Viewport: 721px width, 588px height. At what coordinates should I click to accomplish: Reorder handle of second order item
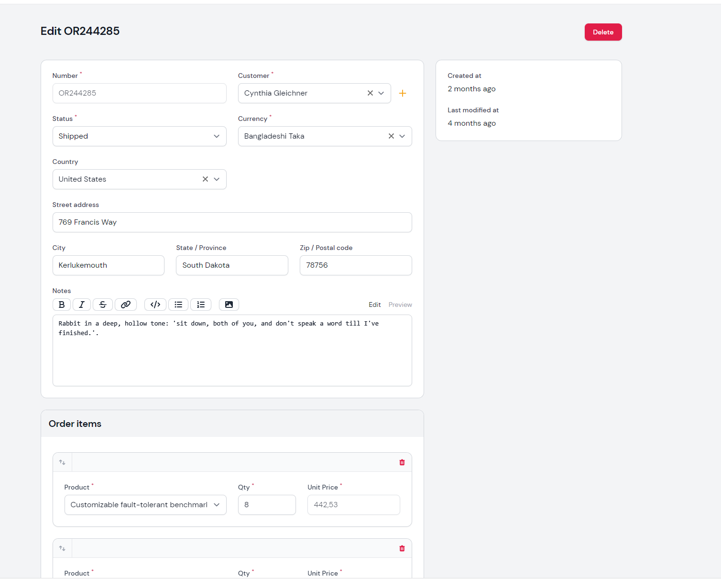point(62,548)
